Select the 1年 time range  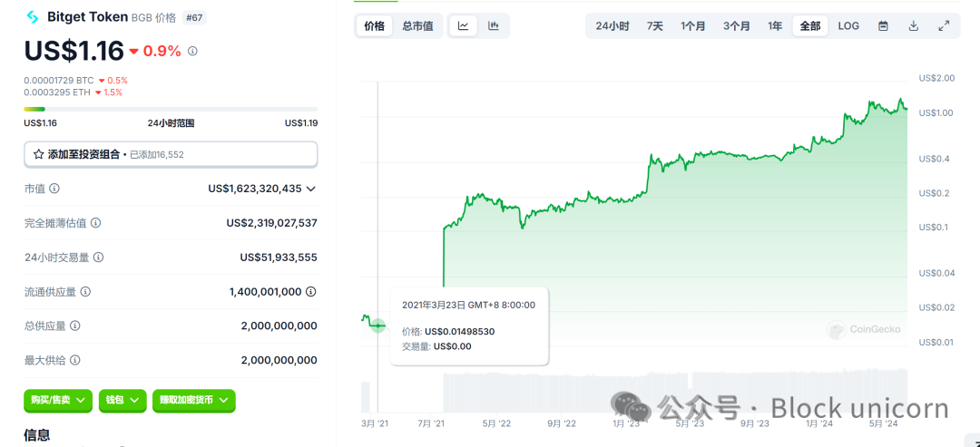pos(775,26)
